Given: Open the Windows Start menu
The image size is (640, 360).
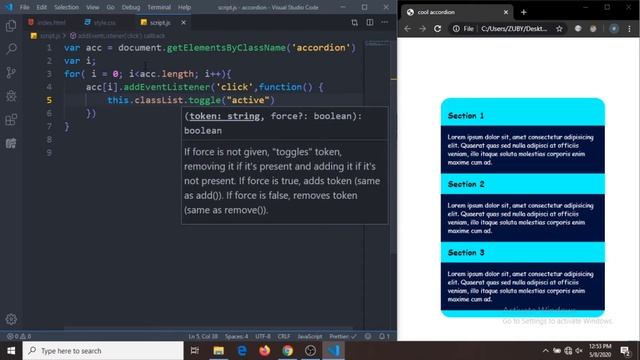Looking at the screenshot, I should point(11,351).
